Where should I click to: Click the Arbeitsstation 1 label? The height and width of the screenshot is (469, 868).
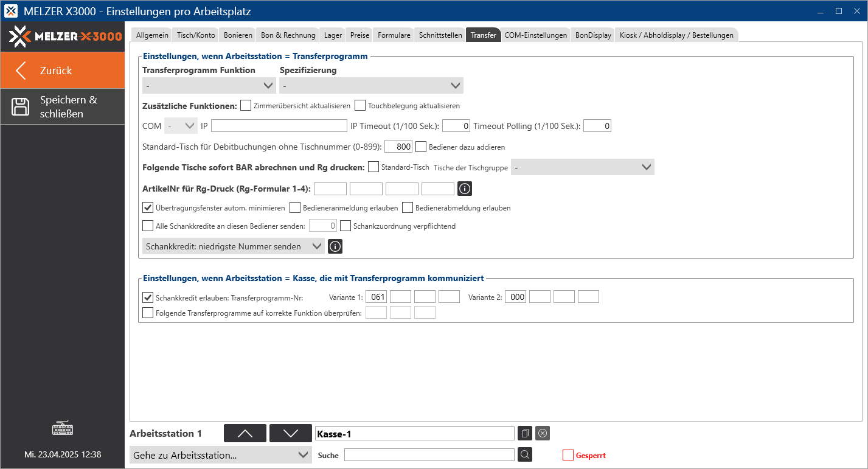tap(166, 434)
